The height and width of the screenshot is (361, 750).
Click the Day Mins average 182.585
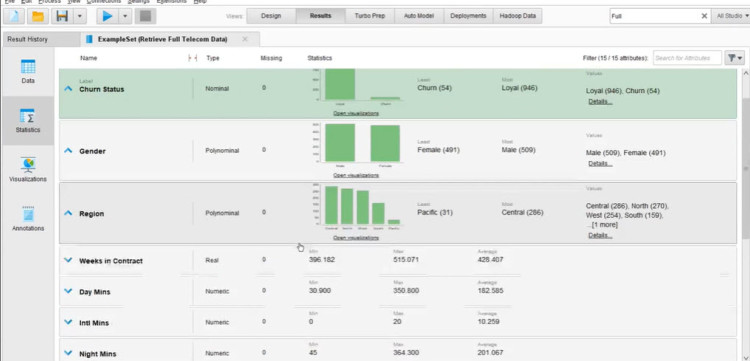tap(490, 291)
